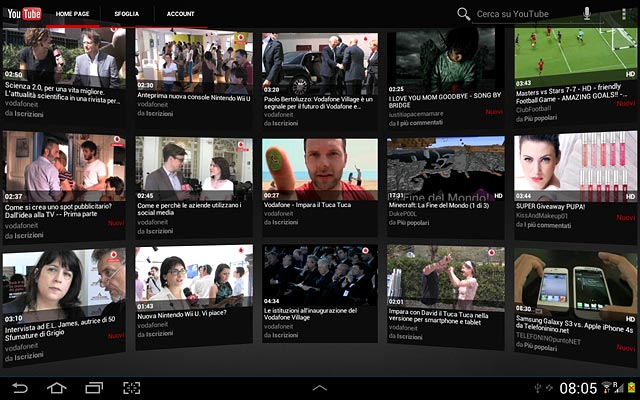Tap the screenshot capture icon

(x=131, y=387)
